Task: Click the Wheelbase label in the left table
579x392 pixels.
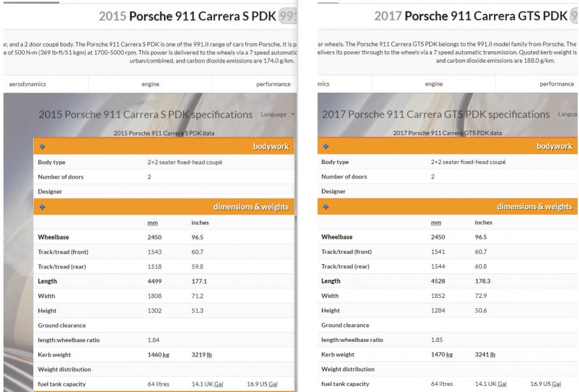Action: [53, 238]
